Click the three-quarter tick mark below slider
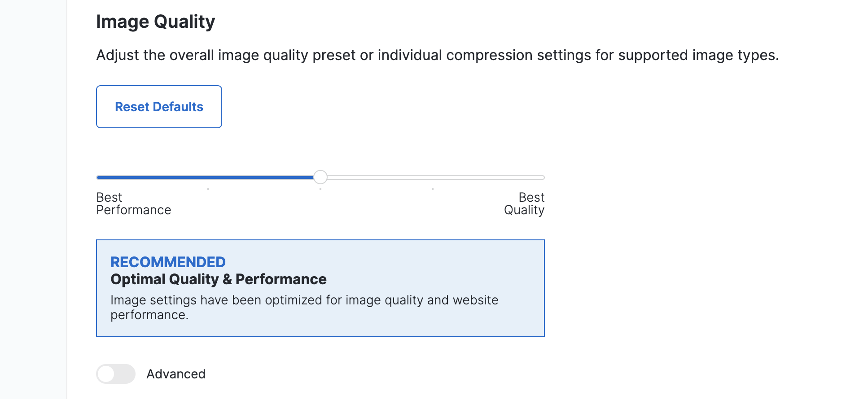 433,189
